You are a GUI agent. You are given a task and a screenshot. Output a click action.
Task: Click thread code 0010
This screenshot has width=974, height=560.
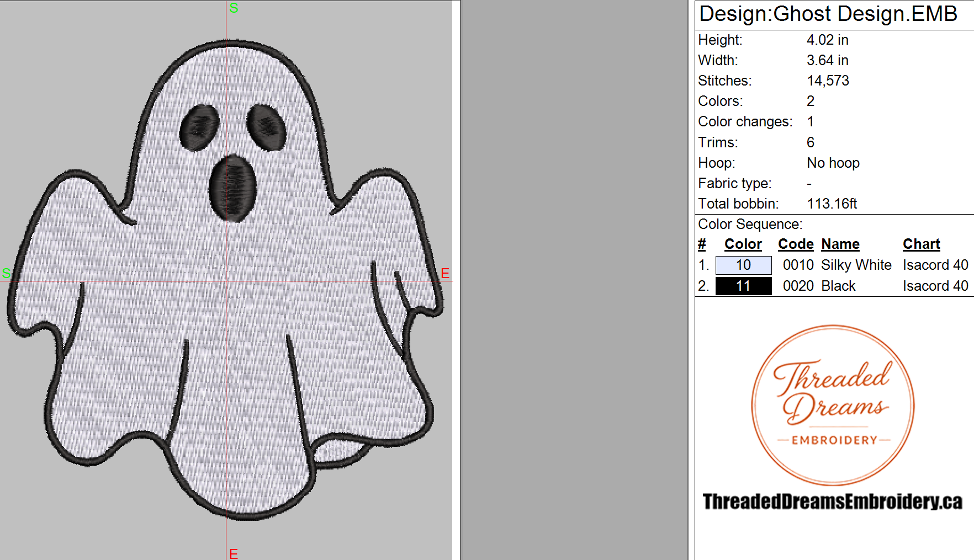[798, 265]
